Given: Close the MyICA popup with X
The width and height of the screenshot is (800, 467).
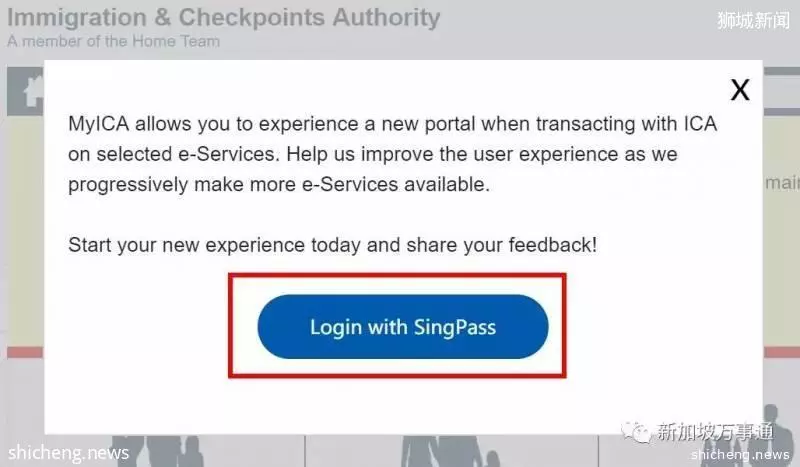Looking at the screenshot, I should tap(740, 90).
